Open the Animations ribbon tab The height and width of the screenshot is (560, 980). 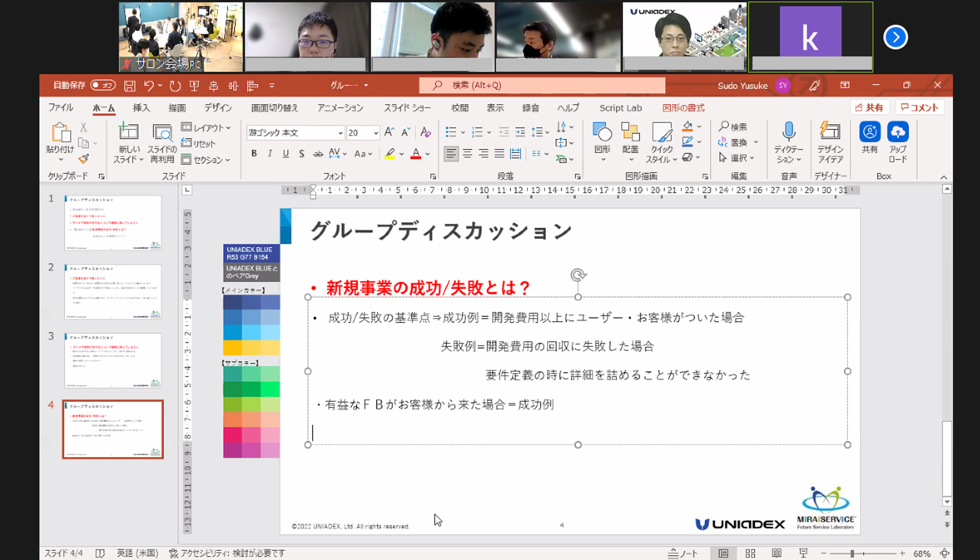(x=340, y=108)
